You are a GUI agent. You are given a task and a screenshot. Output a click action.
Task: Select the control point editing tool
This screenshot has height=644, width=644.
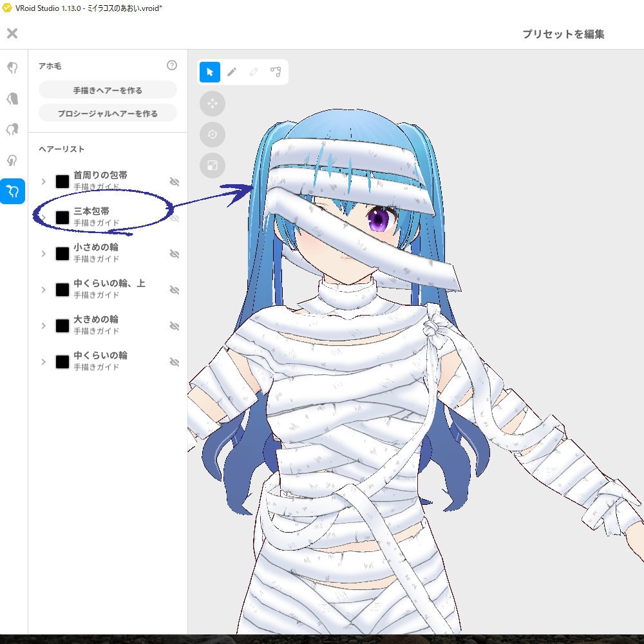[276, 72]
